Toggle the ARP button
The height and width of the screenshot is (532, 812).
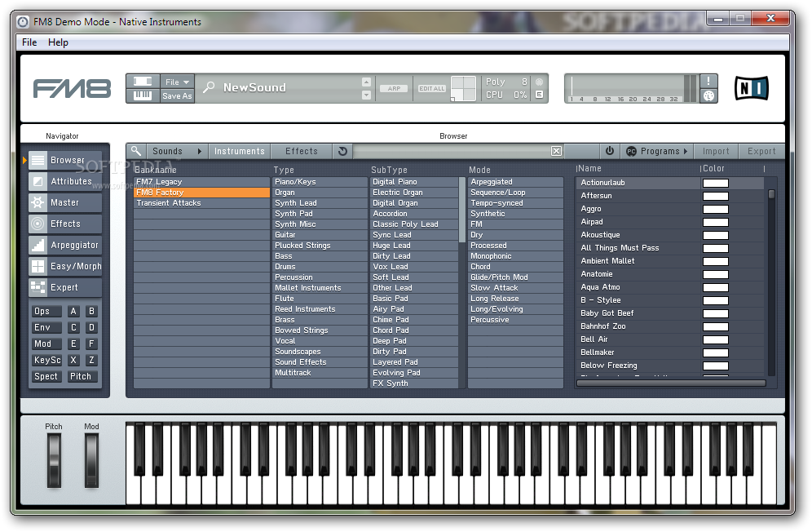(x=394, y=89)
